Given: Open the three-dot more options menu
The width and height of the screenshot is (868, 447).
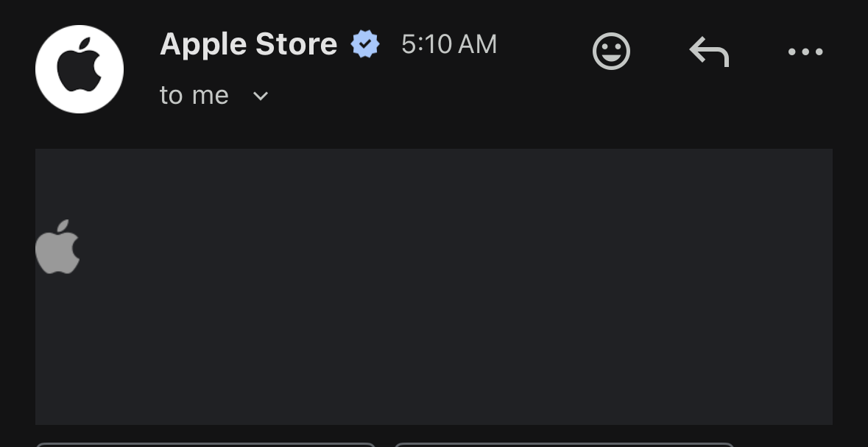Looking at the screenshot, I should pyautogui.click(x=805, y=52).
